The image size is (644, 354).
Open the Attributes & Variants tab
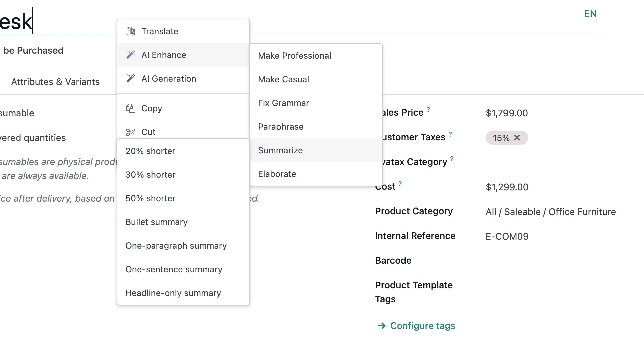coord(55,82)
